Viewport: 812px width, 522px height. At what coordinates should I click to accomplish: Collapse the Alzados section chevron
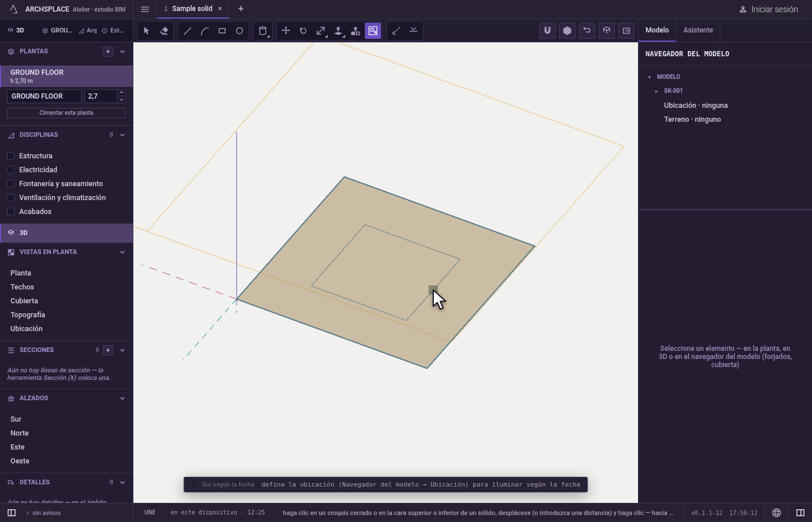122,398
